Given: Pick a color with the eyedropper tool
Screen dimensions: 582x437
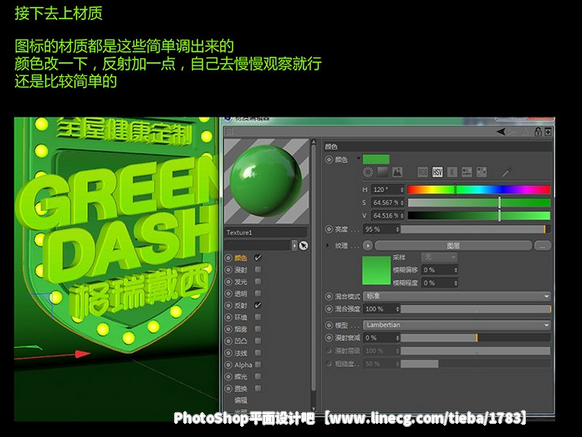Looking at the screenshot, I should [506, 172].
